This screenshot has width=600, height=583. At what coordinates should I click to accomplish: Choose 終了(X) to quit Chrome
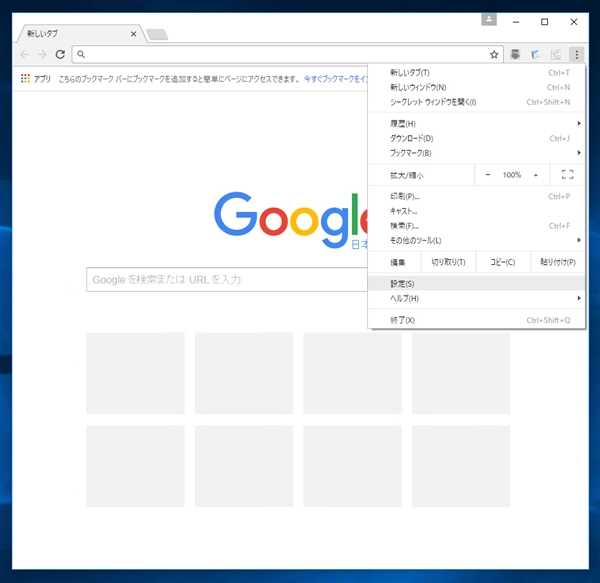tap(476, 320)
